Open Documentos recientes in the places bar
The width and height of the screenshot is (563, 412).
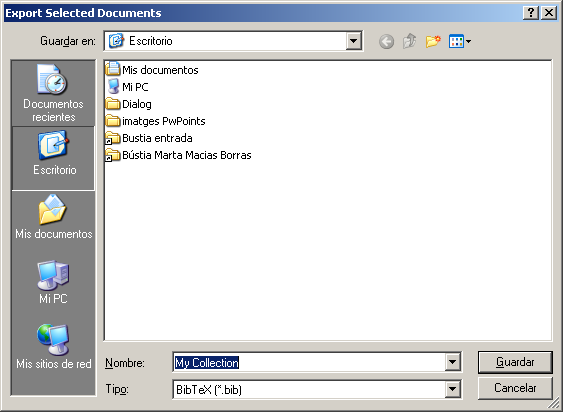click(x=53, y=93)
